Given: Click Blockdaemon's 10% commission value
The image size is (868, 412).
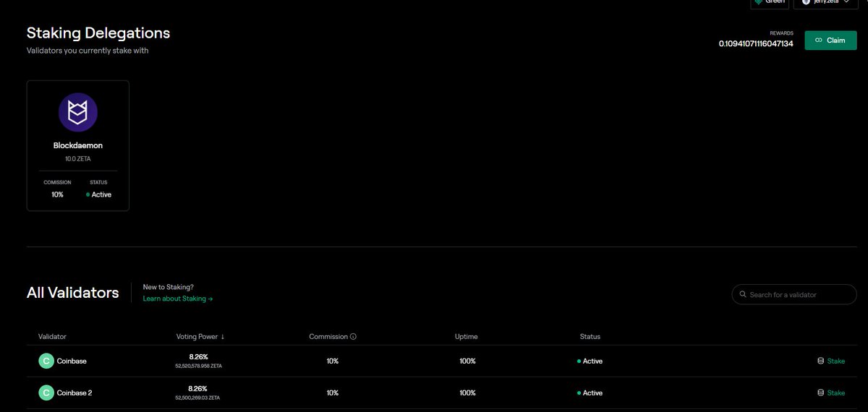Looking at the screenshot, I should pos(57,194).
